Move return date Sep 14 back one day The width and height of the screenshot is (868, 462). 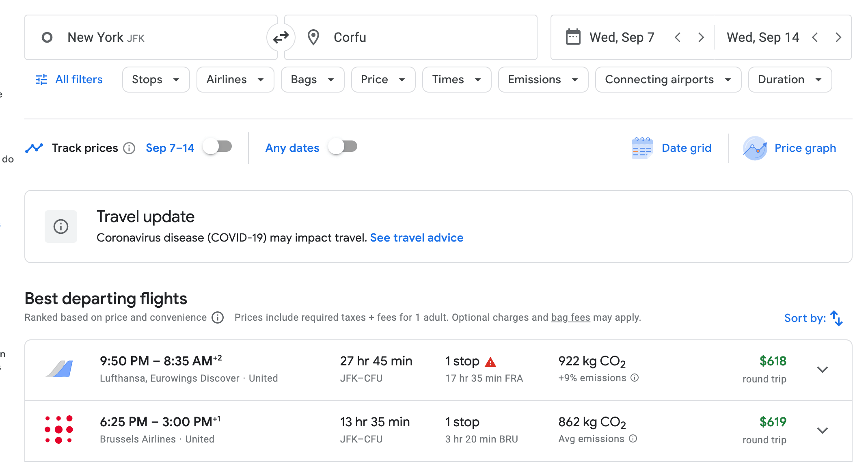(x=815, y=37)
